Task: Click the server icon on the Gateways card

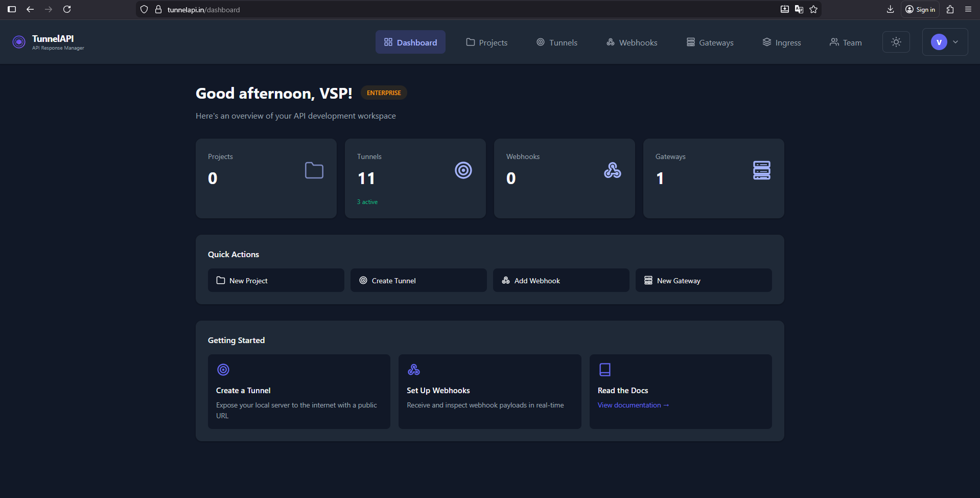Action: pos(761,170)
